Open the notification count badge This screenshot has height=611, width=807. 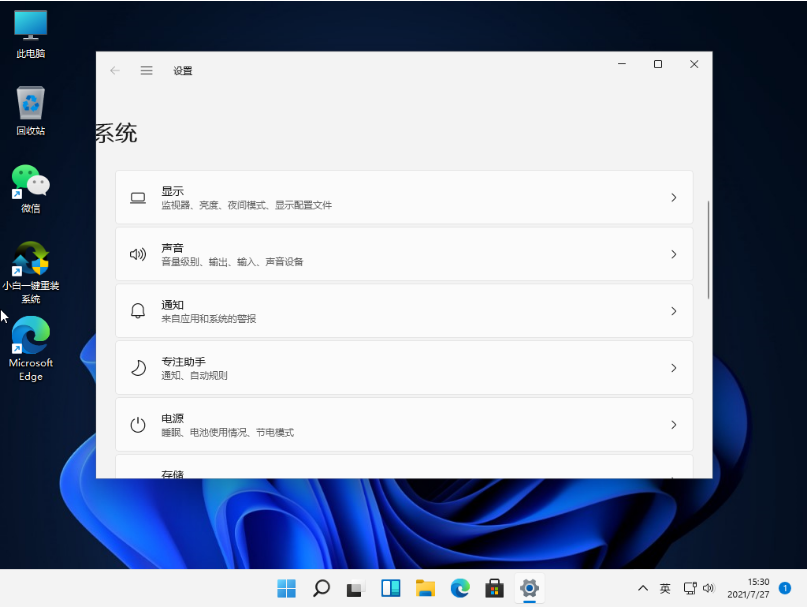(x=785, y=588)
